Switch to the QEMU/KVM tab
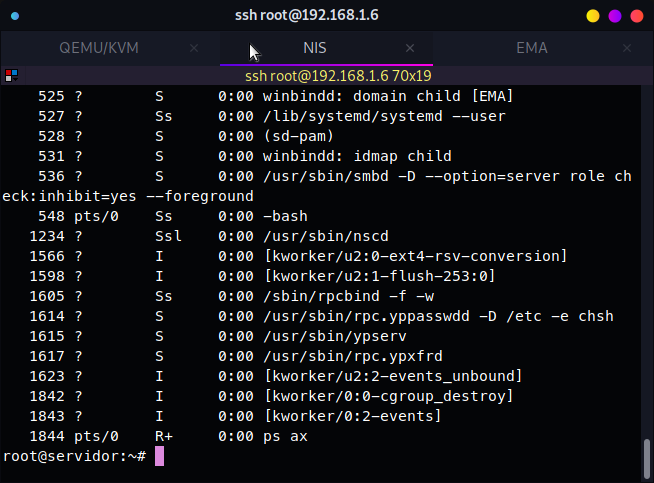 (x=99, y=48)
